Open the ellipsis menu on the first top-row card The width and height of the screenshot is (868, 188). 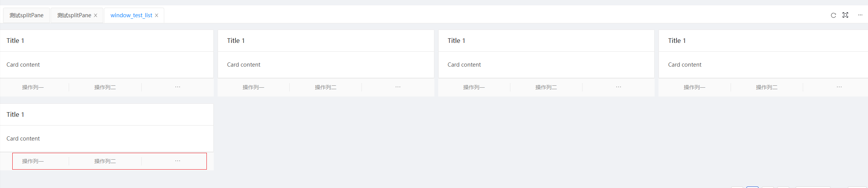click(178, 87)
